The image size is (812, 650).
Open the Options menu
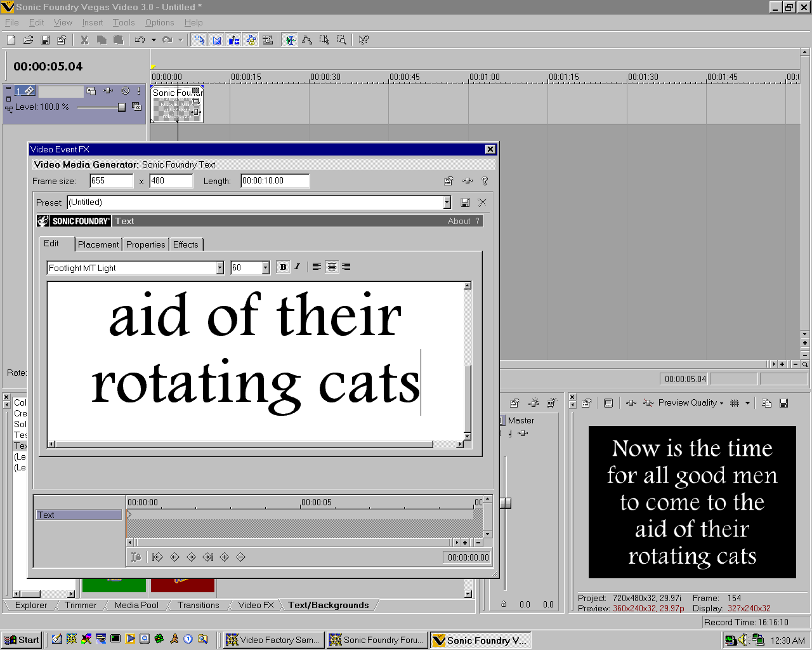coord(159,22)
